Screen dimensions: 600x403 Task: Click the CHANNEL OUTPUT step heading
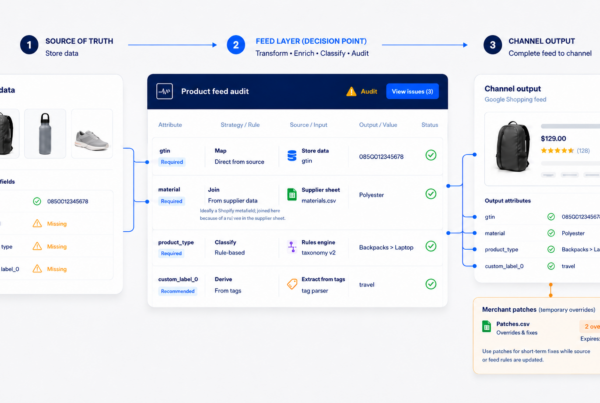click(541, 41)
